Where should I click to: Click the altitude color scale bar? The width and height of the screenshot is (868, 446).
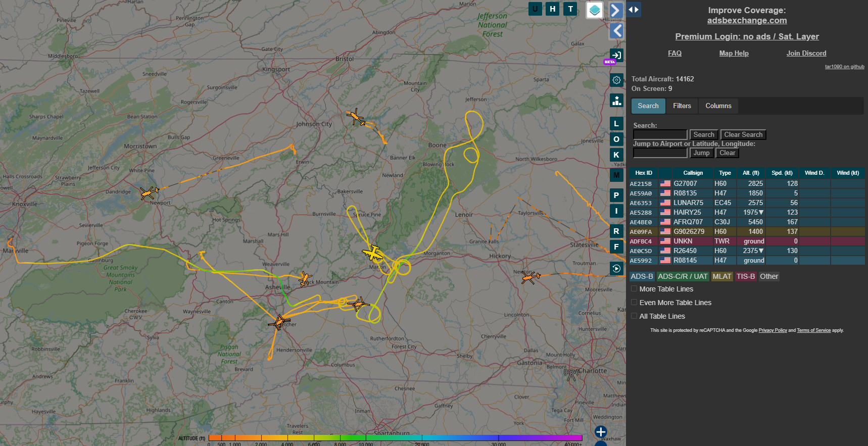click(395, 437)
